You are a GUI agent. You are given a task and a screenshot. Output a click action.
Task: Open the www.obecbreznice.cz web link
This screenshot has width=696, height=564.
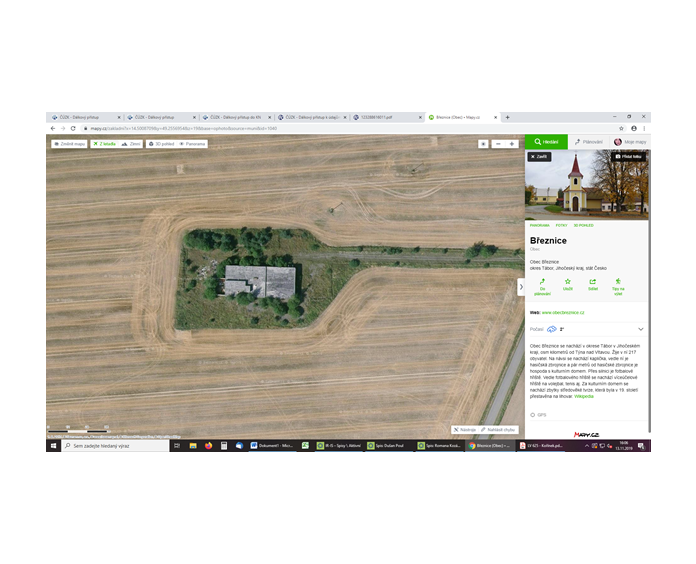click(x=563, y=312)
